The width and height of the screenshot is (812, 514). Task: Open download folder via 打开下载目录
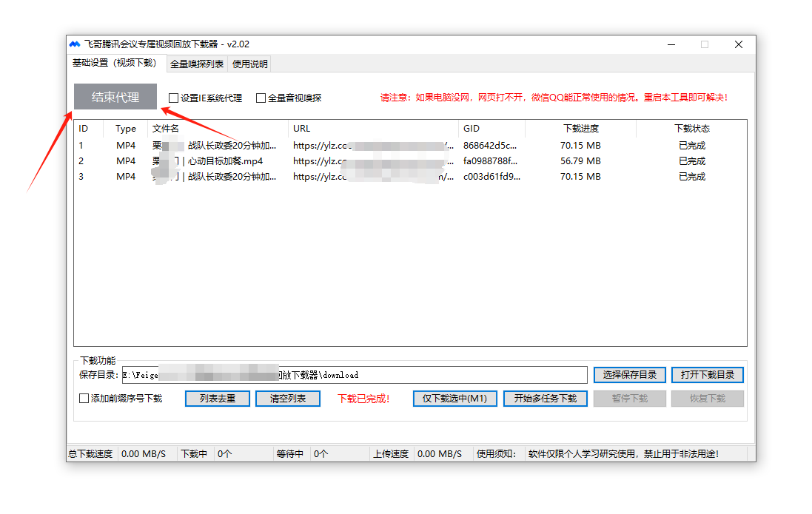click(707, 375)
